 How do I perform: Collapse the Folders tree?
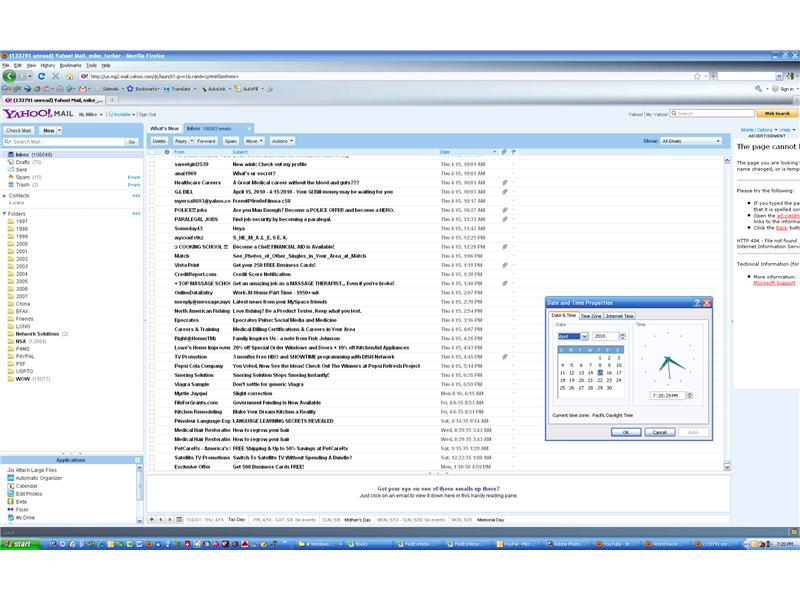(x=5, y=214)
